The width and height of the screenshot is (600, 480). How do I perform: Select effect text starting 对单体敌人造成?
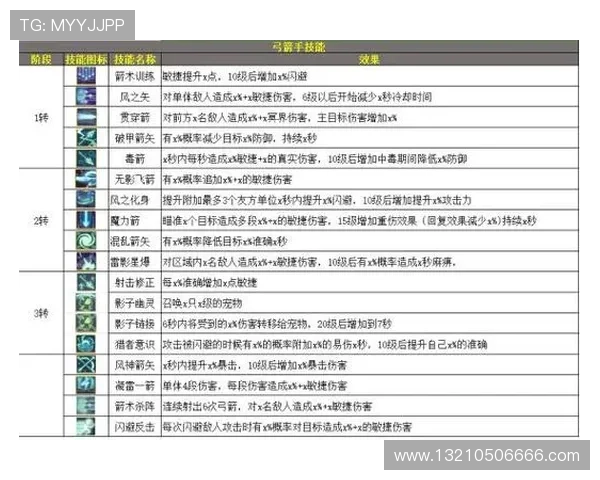(x=297, y=97)
